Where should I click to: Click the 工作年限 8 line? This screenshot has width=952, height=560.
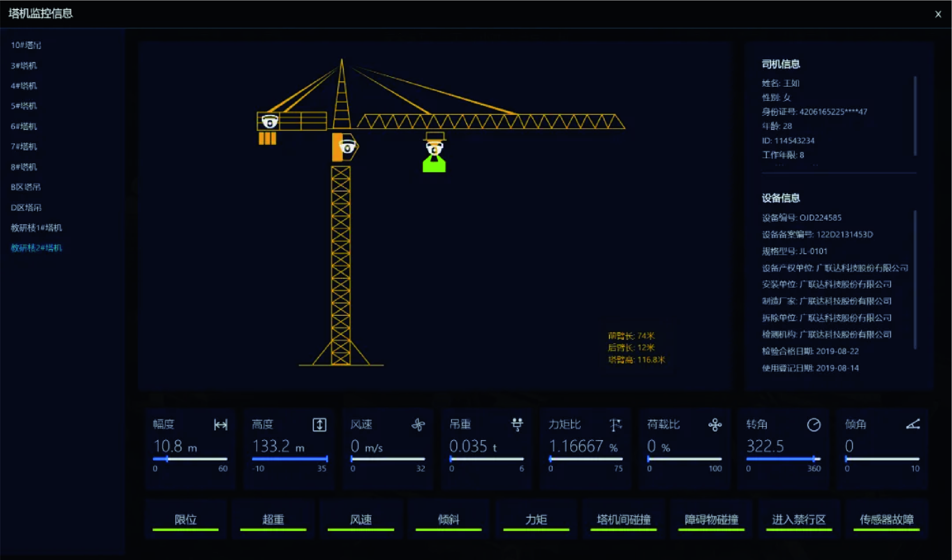[783, 155]
